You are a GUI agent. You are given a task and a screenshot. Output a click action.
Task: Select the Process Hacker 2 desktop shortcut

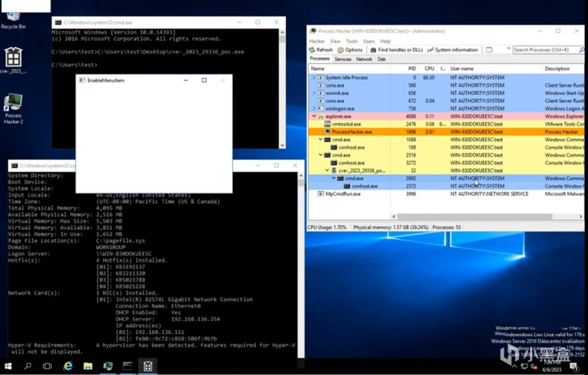pyautogui.click(x=13, y=109)
